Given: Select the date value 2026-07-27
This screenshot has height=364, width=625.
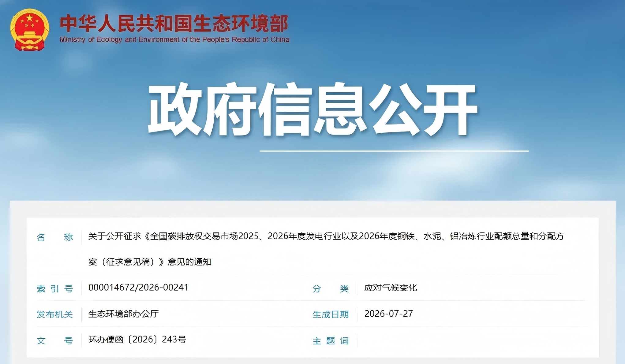Looking at the screenshot, I should tap(389, 314).
